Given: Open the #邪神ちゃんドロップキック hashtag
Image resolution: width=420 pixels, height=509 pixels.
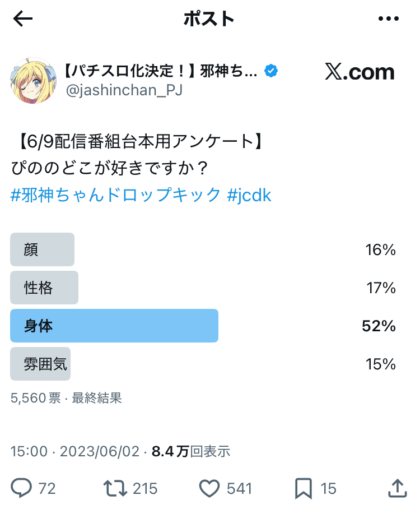Looking at the screenshot, I should tap(116, 195).
